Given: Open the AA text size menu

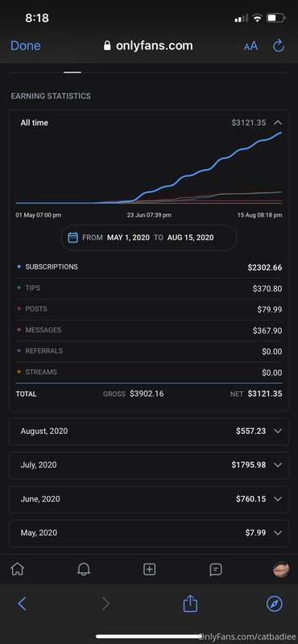Looking at the screenshot, I should point(250,46).
